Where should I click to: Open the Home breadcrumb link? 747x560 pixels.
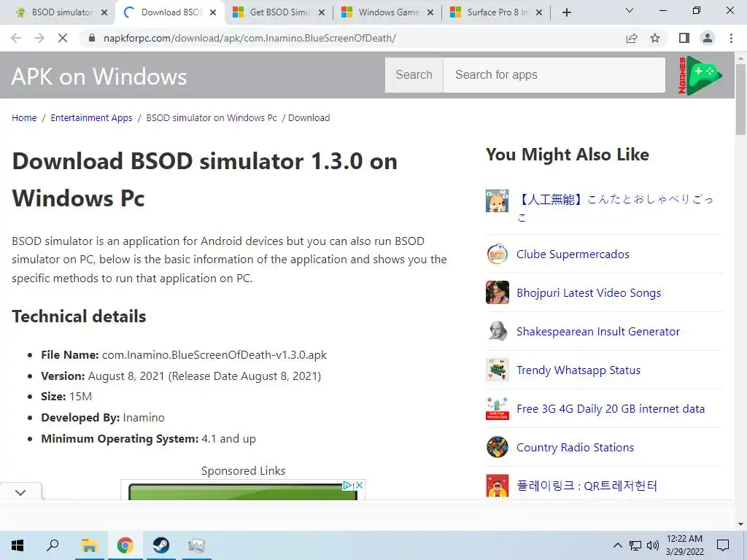pos(24,117)
